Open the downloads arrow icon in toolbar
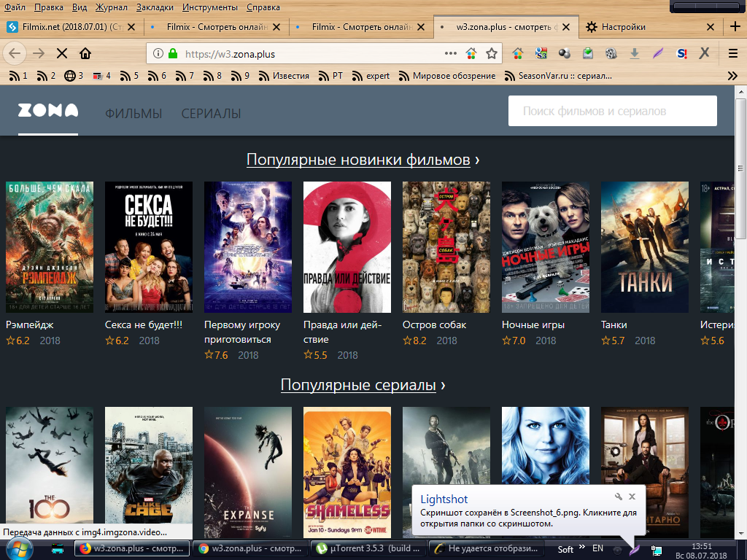The image size is (747, 560). tap(635, 53)
